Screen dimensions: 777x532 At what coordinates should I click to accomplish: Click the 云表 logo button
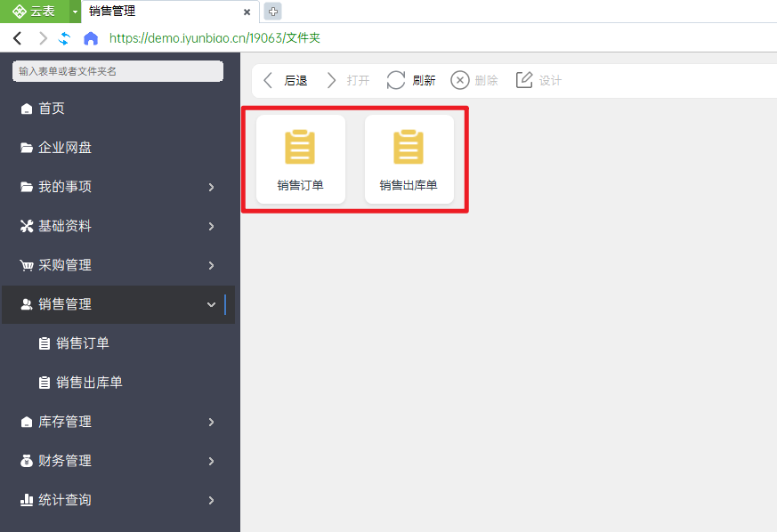(x=34, y=12)
